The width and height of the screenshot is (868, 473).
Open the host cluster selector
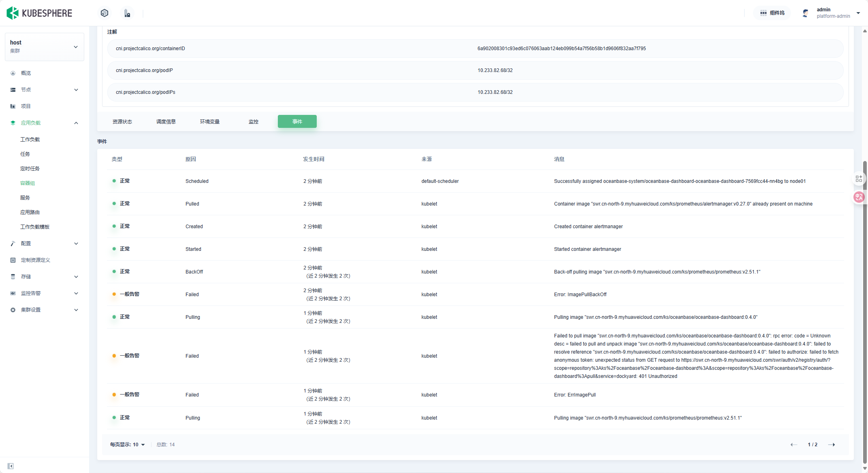click(x=44, y=47)
